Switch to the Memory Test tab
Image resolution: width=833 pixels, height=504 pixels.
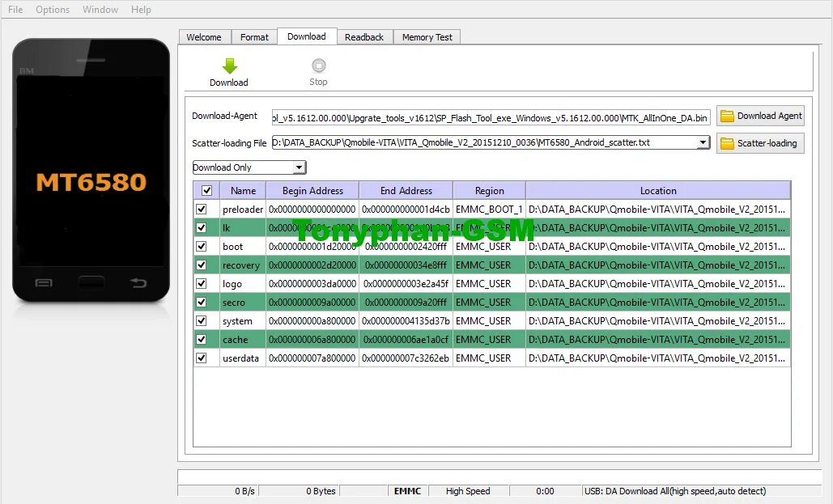point(427,37)
